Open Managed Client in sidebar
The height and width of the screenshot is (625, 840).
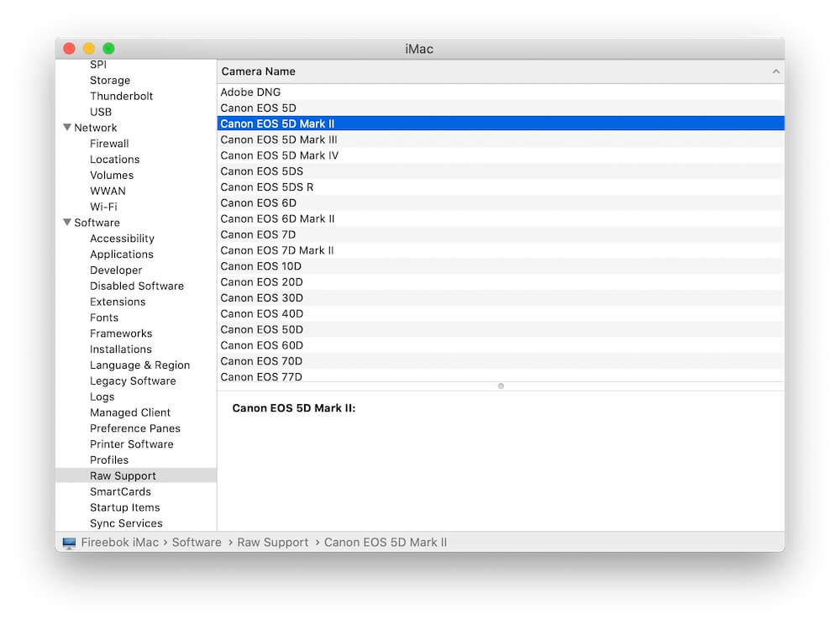coord(130,412)
